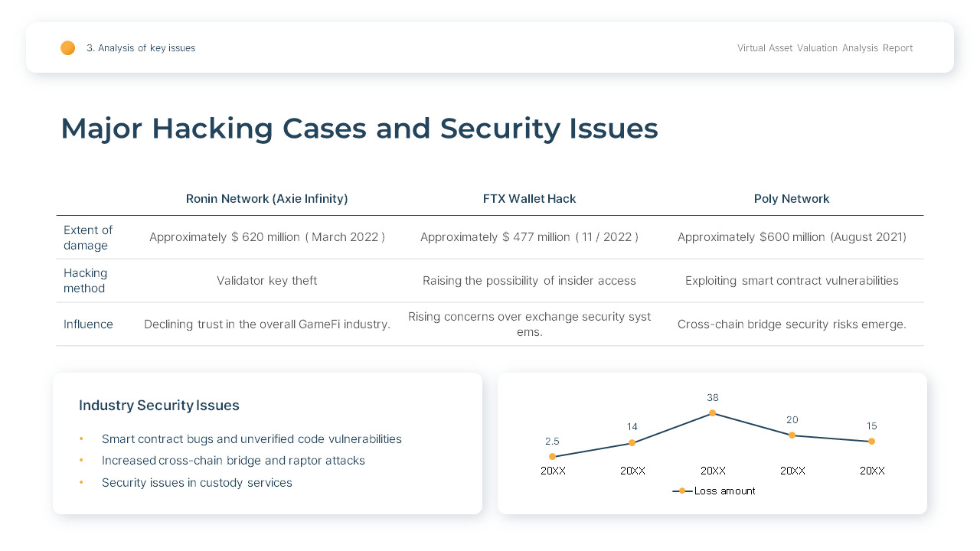Click the chart data point labeled 38
The height and width of the screenshot is (551, 980).
(x=712, y=413)
